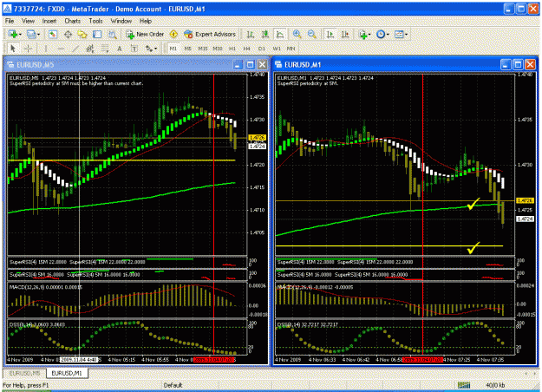Screen dimensions: 542x392
Task: Open the Terminal panel icon
Action: coord(97,34)
